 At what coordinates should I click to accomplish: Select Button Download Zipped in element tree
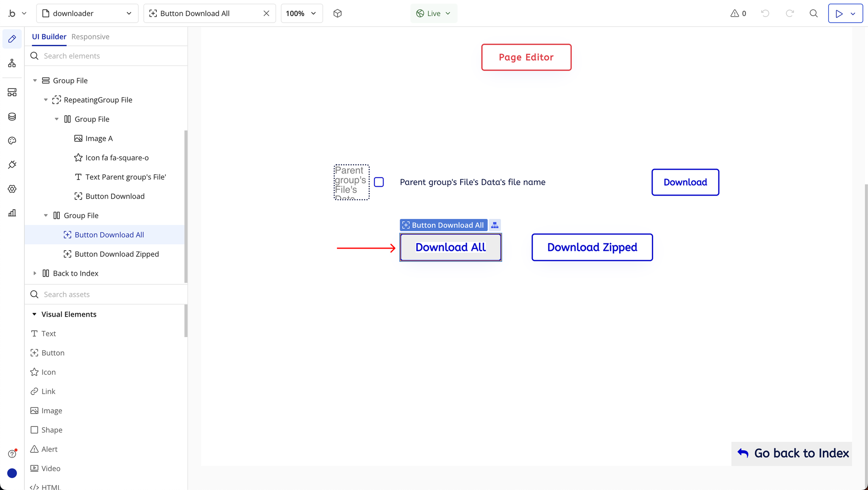117,254
